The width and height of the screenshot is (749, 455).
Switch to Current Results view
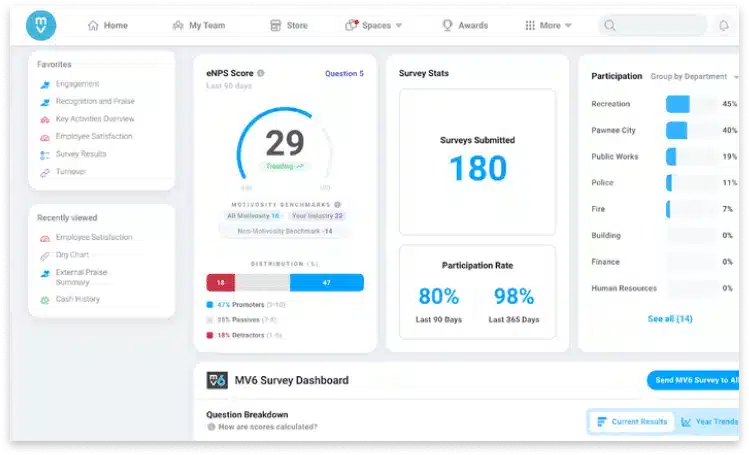pyautogui.click(x=631, y=422)
